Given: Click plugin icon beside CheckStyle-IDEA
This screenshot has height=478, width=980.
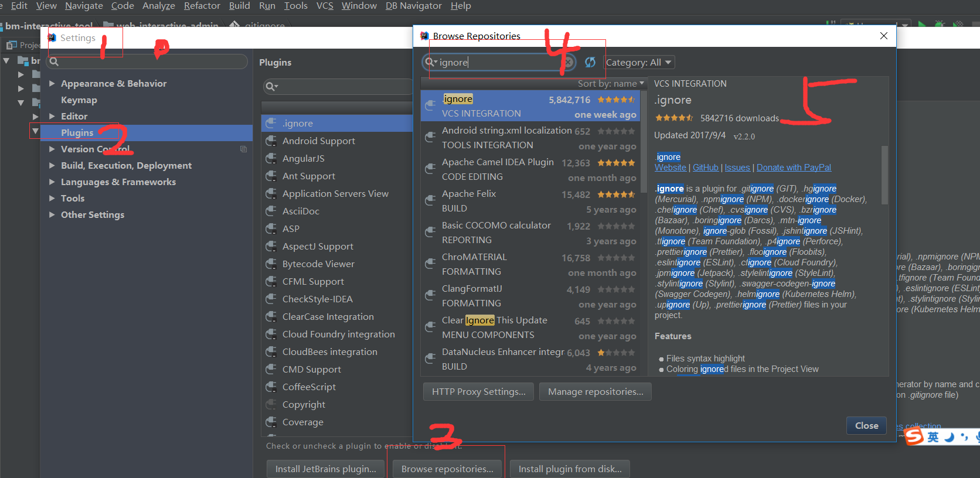Looking at the screenshot, I should [x=271, y=299].
